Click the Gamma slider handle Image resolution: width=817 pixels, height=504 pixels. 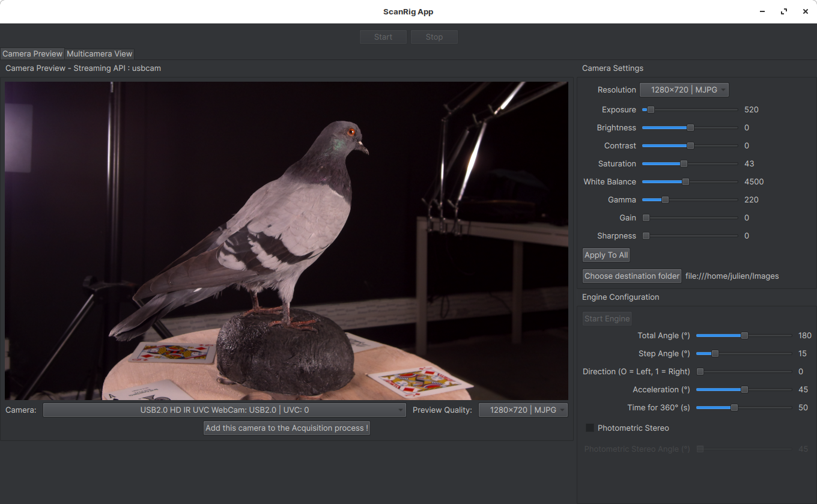(665, 200)
